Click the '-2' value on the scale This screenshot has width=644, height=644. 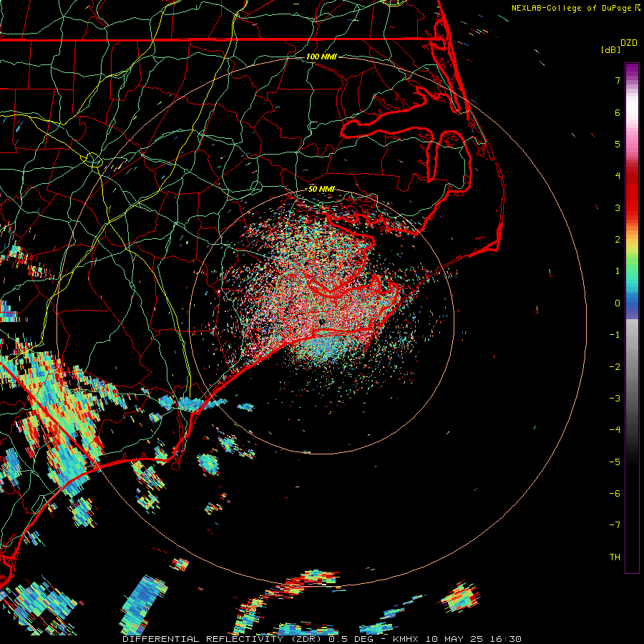615,367
